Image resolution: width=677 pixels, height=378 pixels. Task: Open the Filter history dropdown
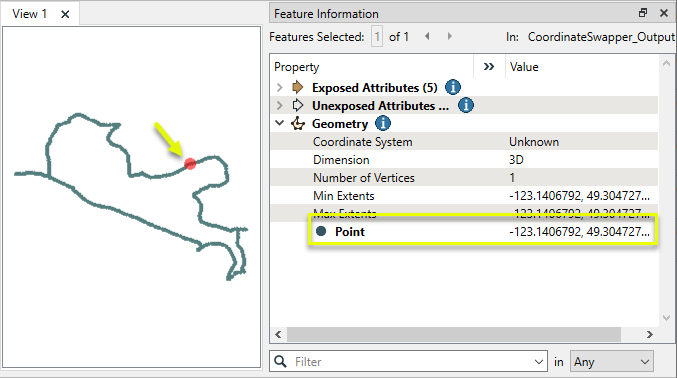point(538,362)
